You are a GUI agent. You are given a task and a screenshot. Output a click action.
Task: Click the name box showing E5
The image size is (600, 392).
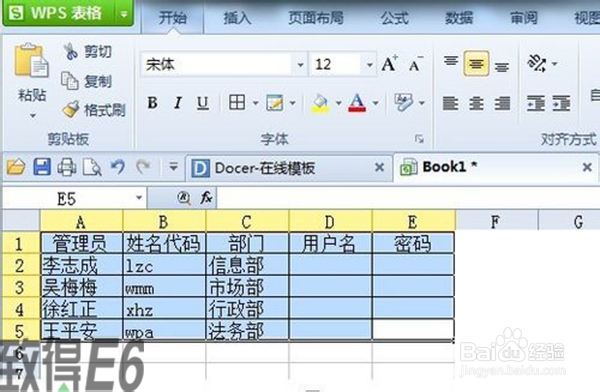point(67,198)
